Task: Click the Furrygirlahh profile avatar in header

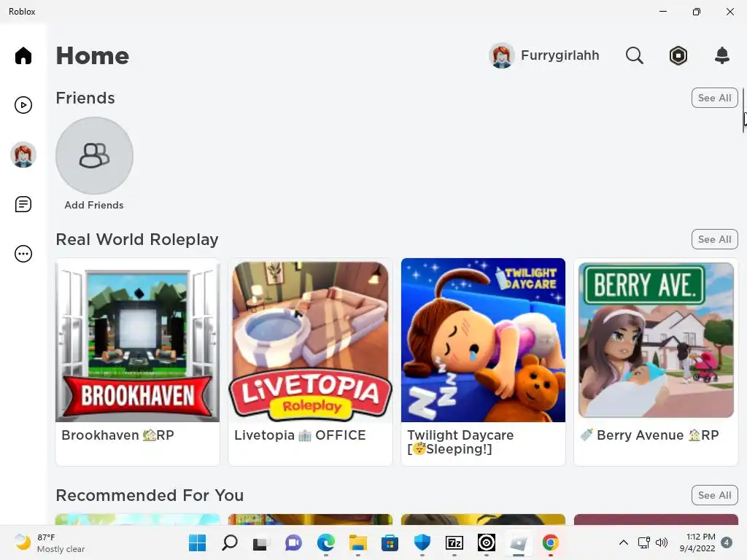Action: (x=501, y=55)
